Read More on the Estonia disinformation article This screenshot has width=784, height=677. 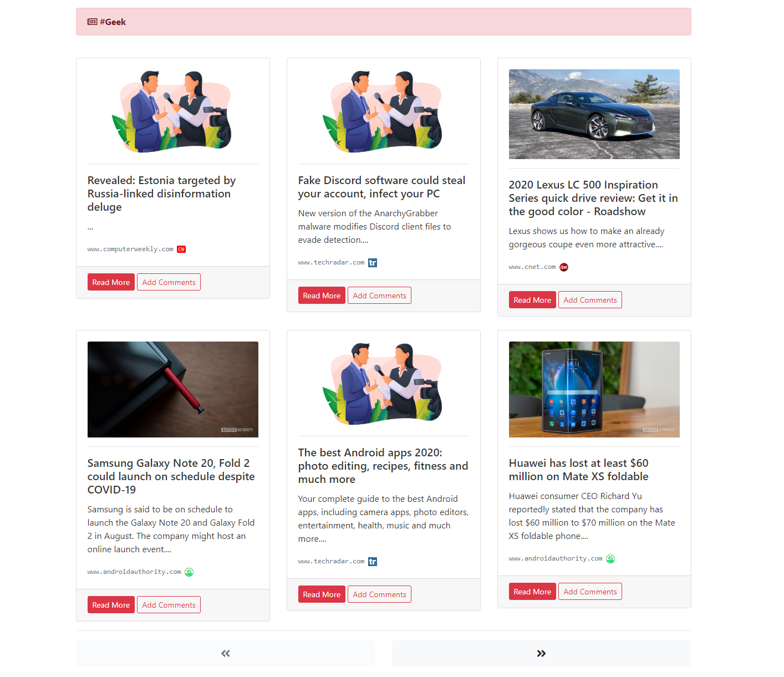(111, 282)
